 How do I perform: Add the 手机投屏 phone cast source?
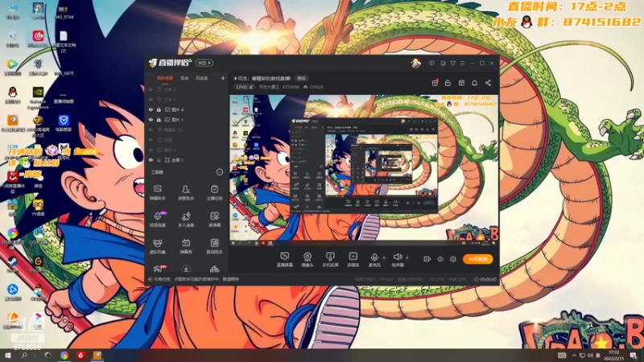point(330,259)
